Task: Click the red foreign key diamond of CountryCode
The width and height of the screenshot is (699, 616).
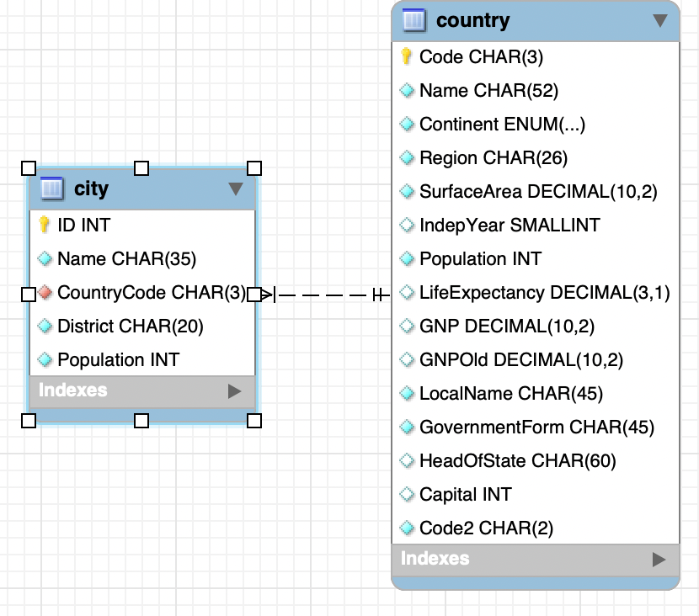Action: point(45,293)
